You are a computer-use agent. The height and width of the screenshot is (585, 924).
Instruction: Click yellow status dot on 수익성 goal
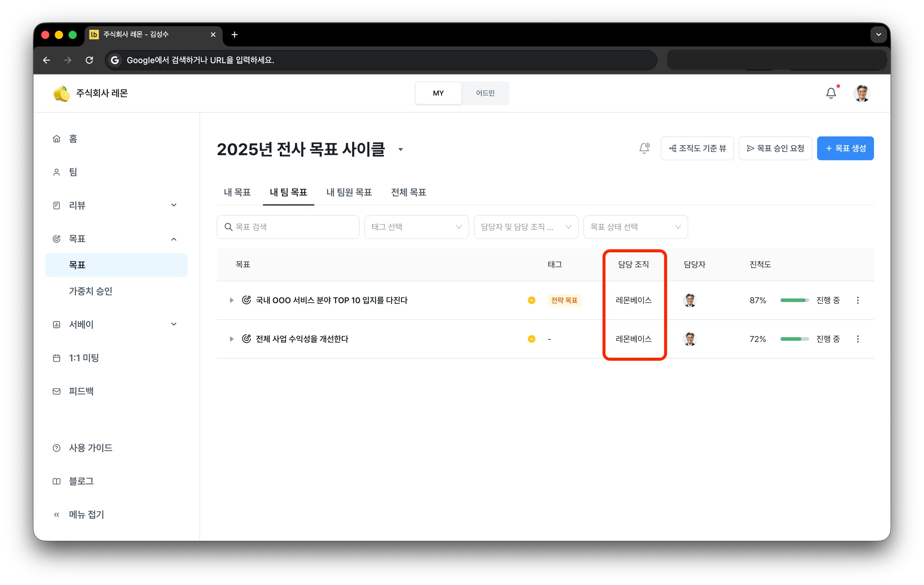(x=531, y=339)
